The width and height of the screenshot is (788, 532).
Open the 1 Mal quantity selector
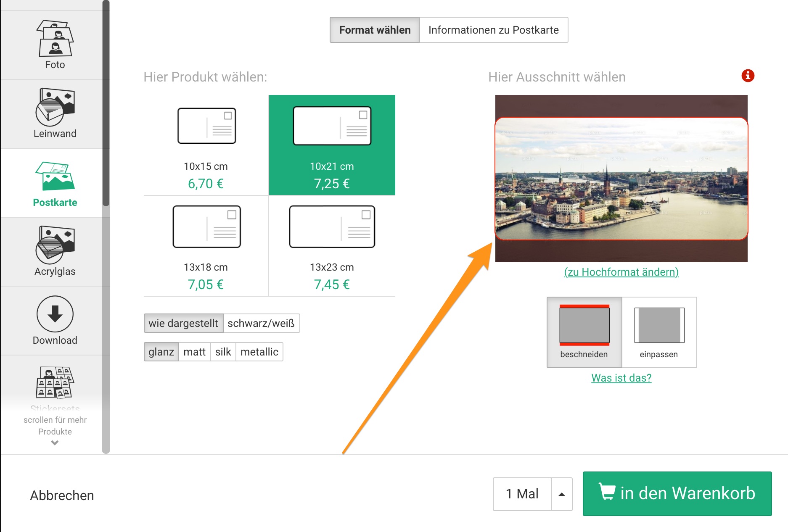[x=522, y=494]
